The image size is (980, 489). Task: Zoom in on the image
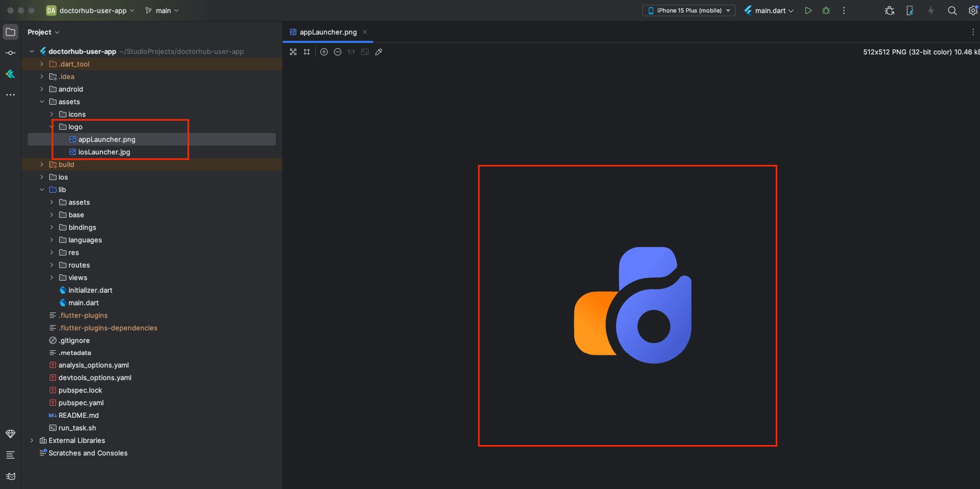coord(324,52)
